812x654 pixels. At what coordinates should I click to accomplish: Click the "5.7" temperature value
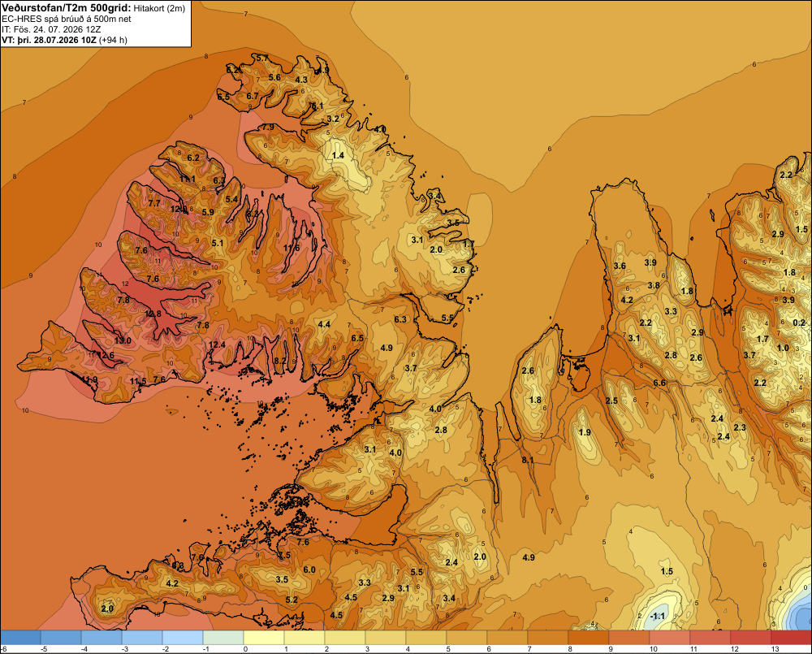(262, 58)
